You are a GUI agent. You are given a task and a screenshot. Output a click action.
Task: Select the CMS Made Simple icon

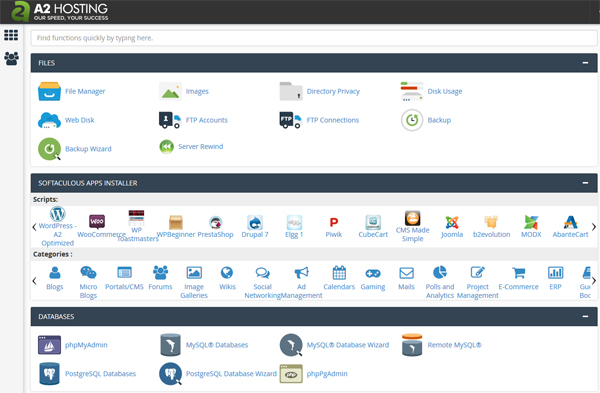tap(412, 218)
